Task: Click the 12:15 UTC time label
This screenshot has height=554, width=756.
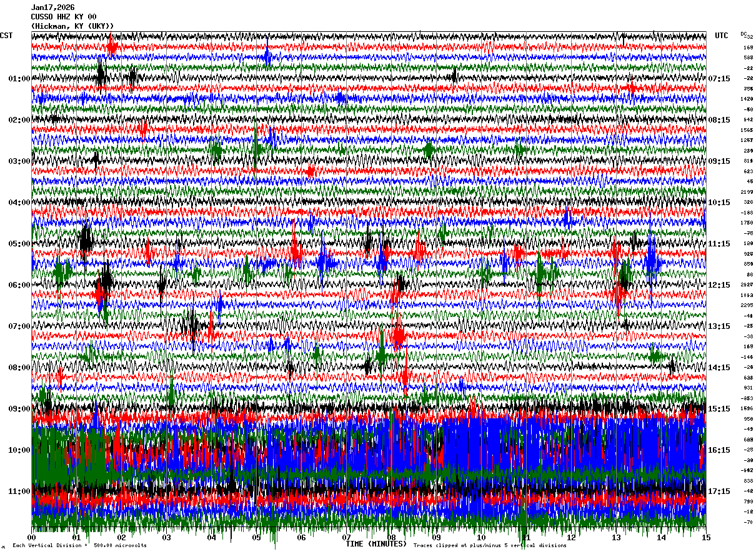Action: [x=720, y=285]
